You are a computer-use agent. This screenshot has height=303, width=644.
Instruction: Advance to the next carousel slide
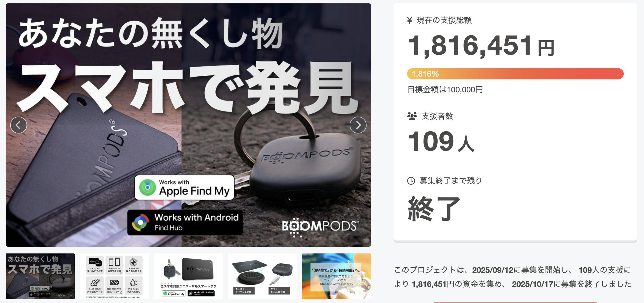click(x=358, y=125)
